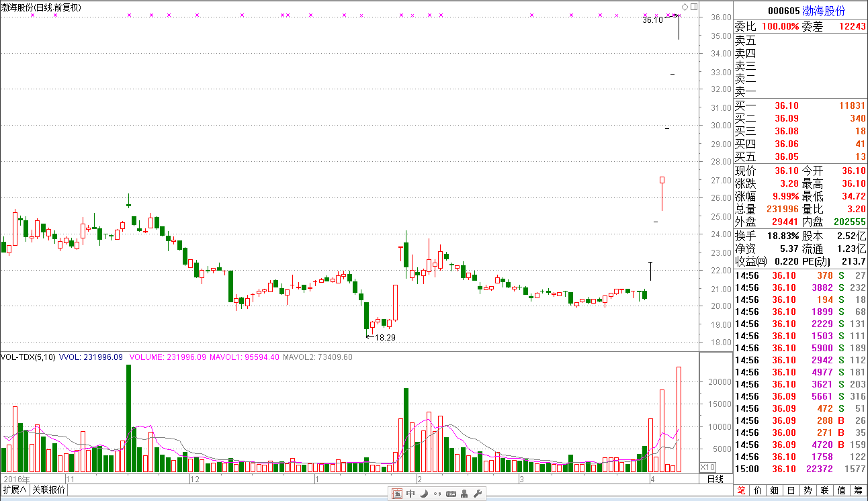Click the 15:00 trade row with volume 22372
The image size is (868, 501).
(801, 469)
